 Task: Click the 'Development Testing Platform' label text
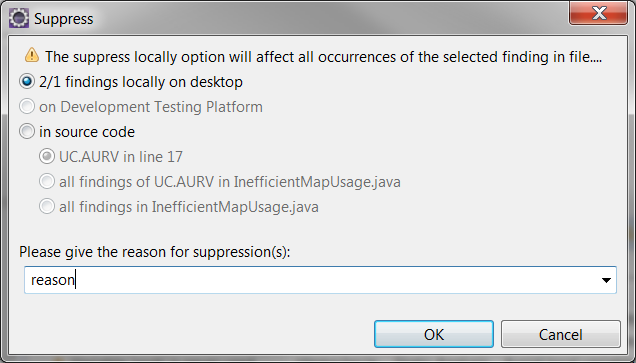pos(161,107)
